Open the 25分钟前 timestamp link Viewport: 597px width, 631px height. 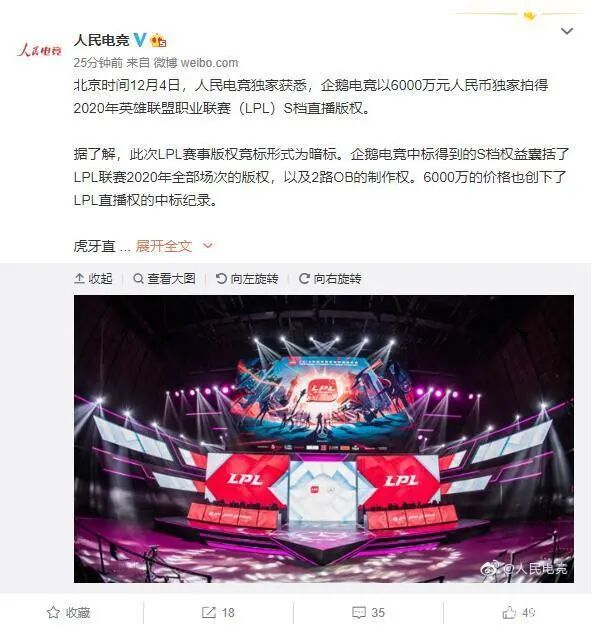98,63
